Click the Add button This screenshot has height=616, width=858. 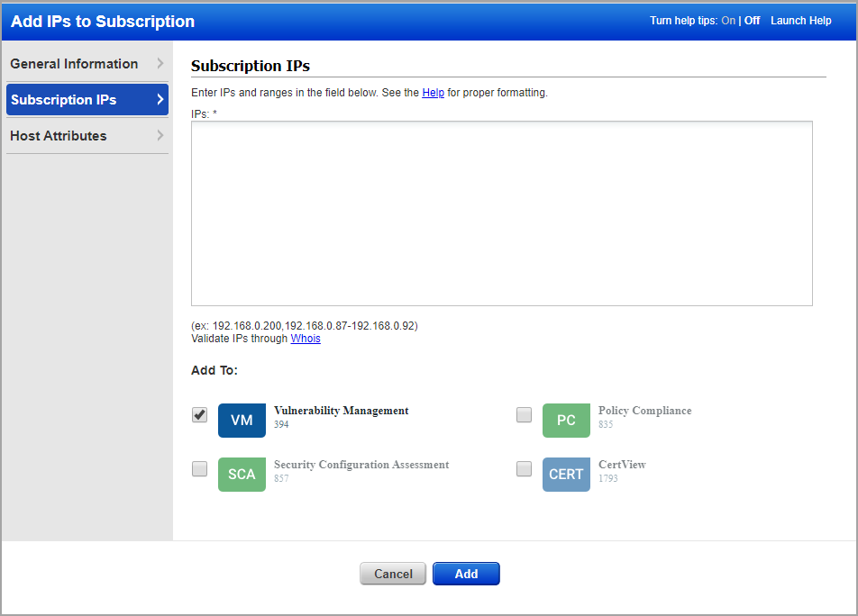coord(466,574)
